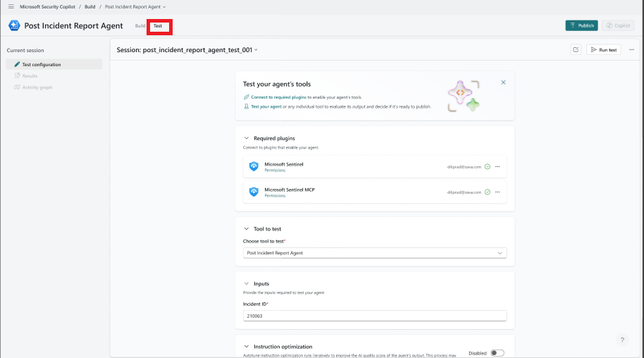Open Permissions link under Microsoft Sentinel
Viewport: 644px width, 358px height.
(275, 170)
